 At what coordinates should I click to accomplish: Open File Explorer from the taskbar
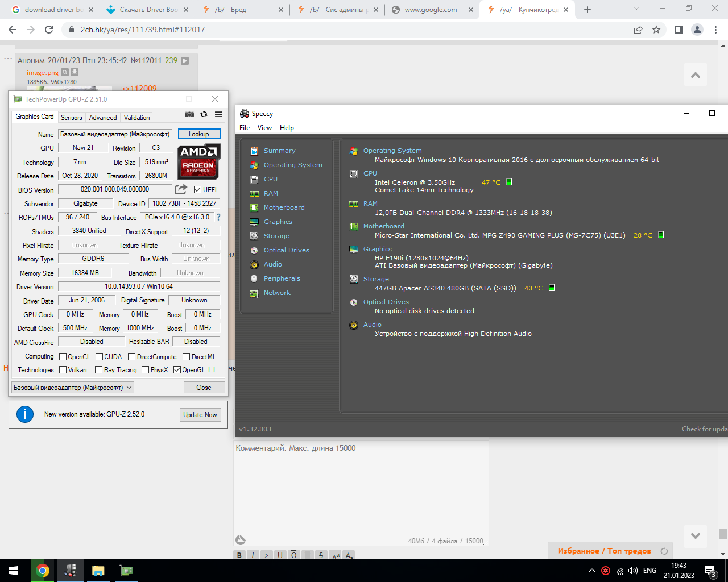click(98, 571)
